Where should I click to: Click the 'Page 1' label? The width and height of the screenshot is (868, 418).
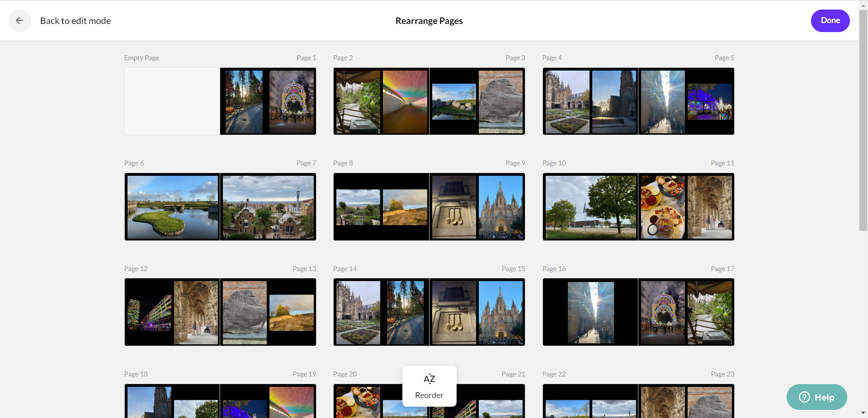(306, 58)
